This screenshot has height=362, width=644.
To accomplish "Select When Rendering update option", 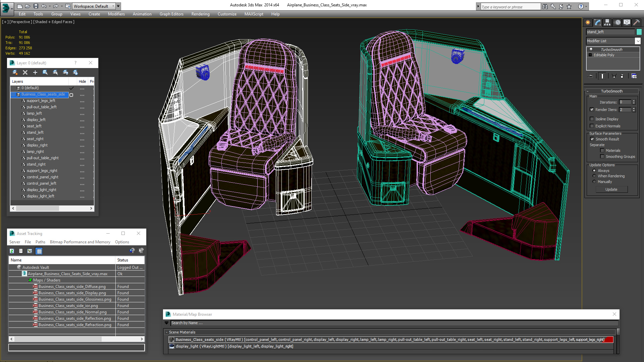I will tap(594, 176).
